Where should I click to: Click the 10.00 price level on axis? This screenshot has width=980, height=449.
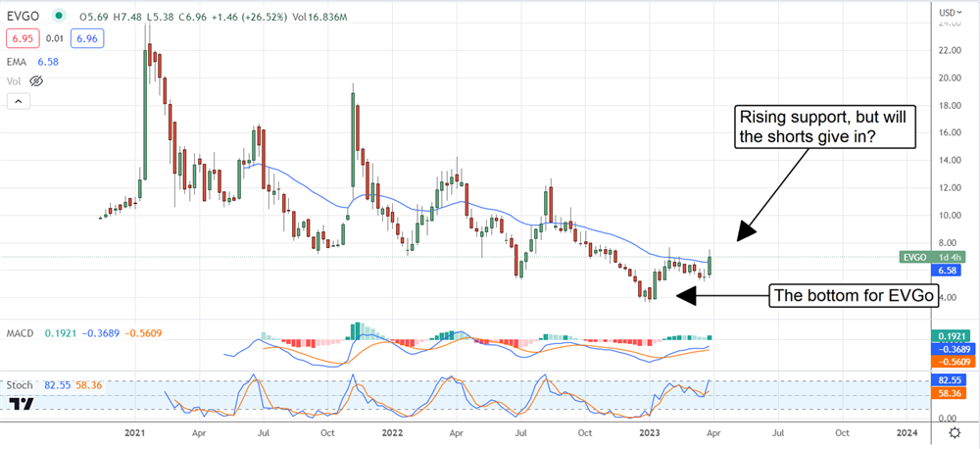point(950,216)
